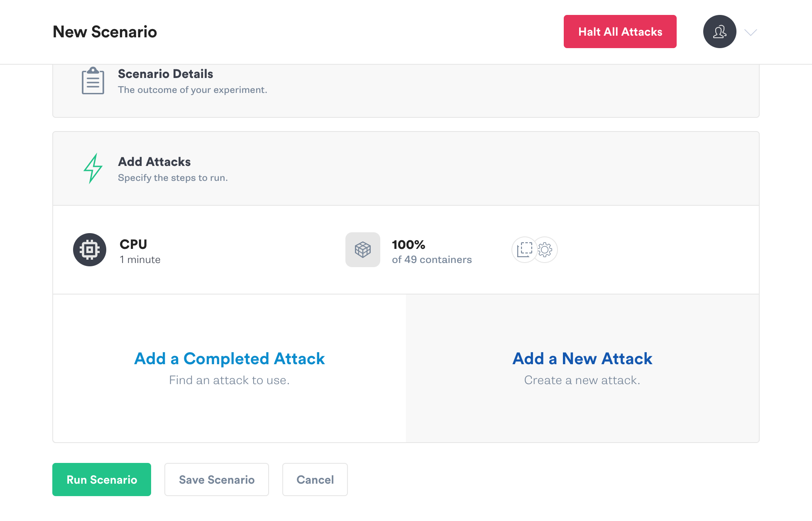This screenshot has height=521, width=812.
Task: Click '1 minute' duration text
Action: click(140, 260)
